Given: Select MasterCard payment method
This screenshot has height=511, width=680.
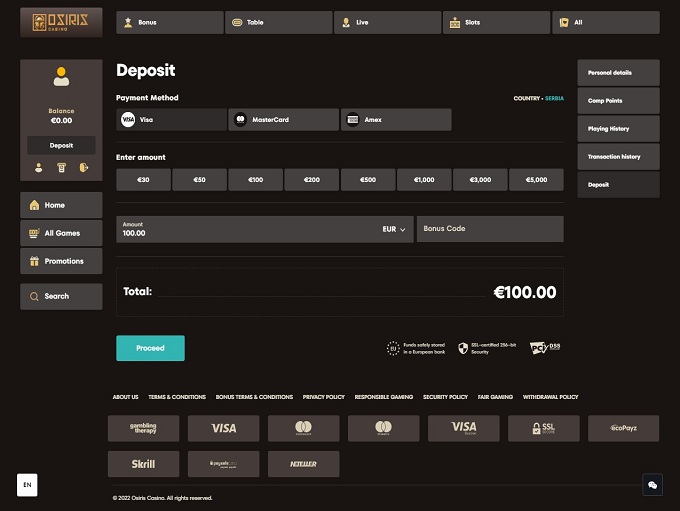Looking at the screenshot, I should click(284, 120).
